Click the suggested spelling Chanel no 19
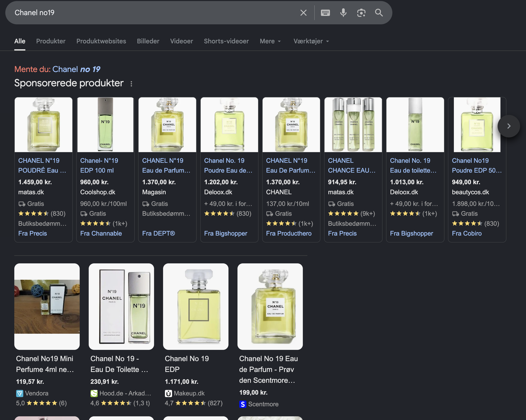The width and height of the screenshot is (526, 420). coord(76,69)
